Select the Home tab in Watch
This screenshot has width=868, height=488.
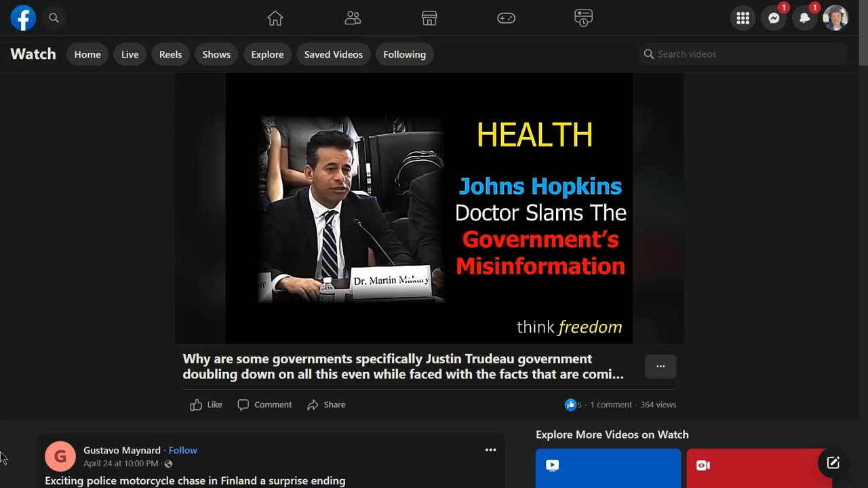coord(87,54)
